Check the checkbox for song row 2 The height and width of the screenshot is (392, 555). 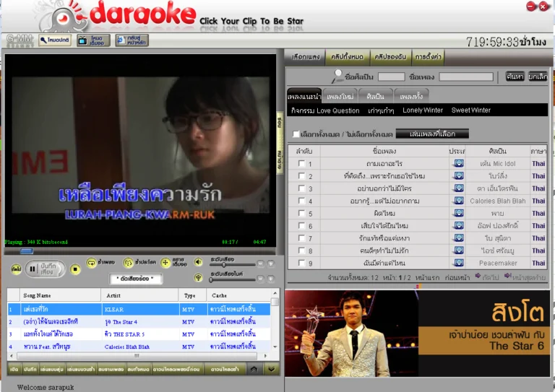pyautogui.click(x=301, y=175)
